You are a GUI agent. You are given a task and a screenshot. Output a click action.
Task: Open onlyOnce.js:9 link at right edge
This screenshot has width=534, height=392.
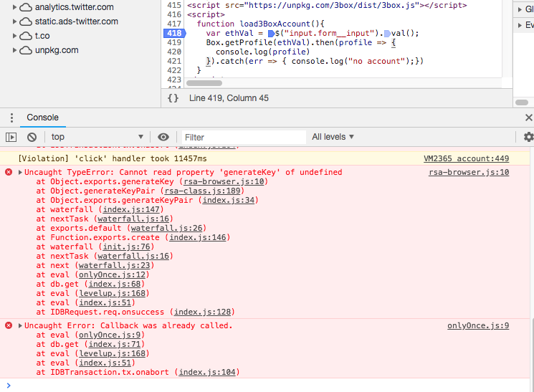tap(478, 325)
